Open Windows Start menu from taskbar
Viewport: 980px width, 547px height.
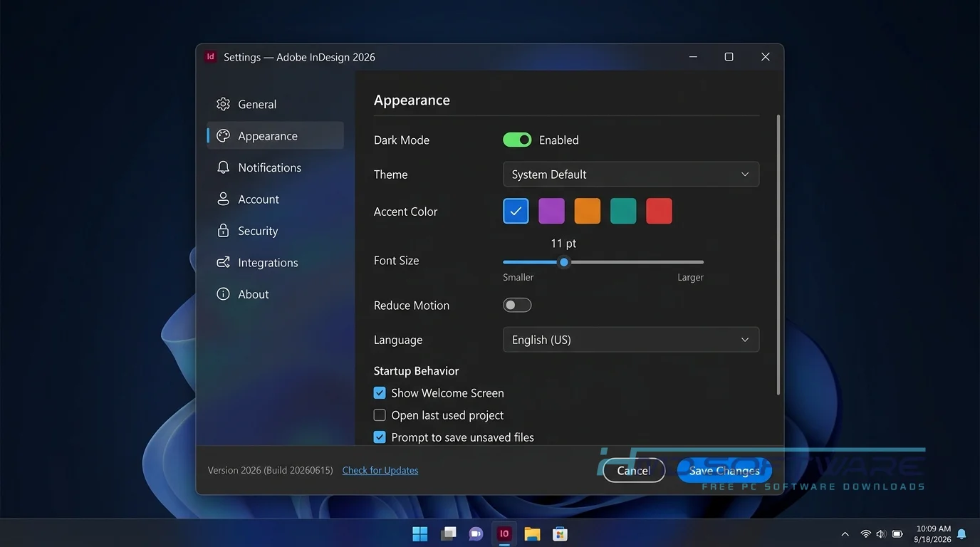(x=420, y=533)
